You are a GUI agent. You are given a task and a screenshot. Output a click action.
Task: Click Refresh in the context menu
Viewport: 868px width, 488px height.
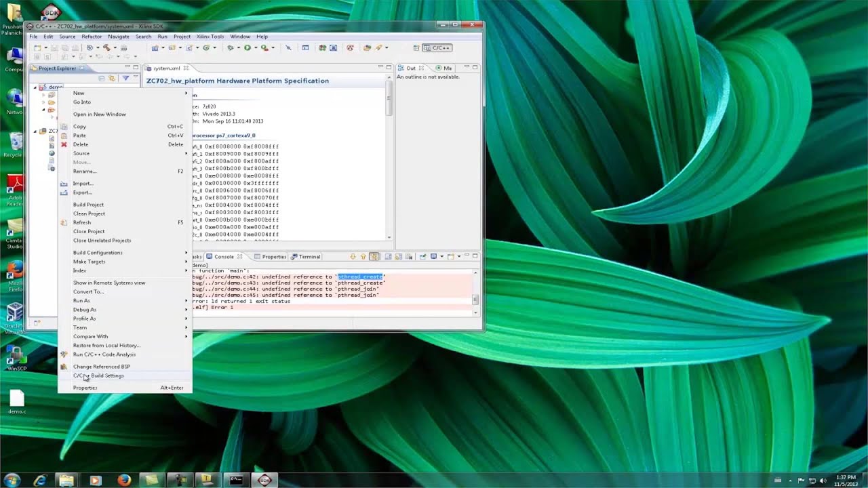[125, 222]
